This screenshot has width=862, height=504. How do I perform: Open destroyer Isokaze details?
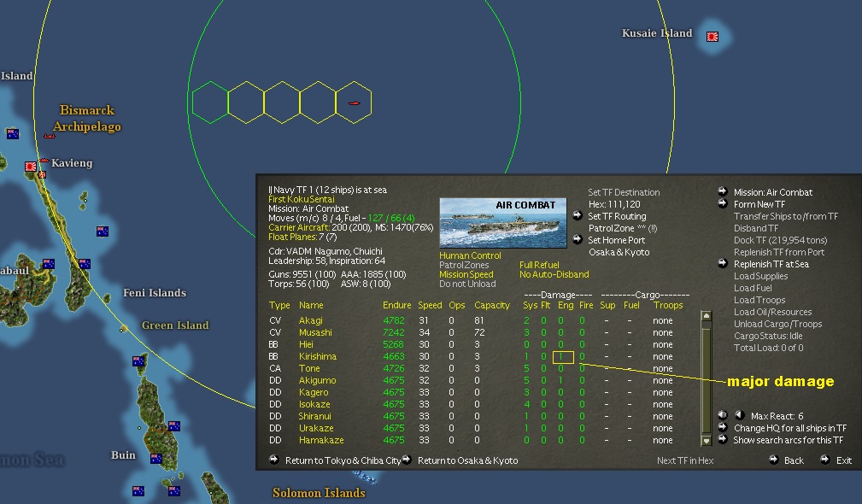tap(314, 405)
